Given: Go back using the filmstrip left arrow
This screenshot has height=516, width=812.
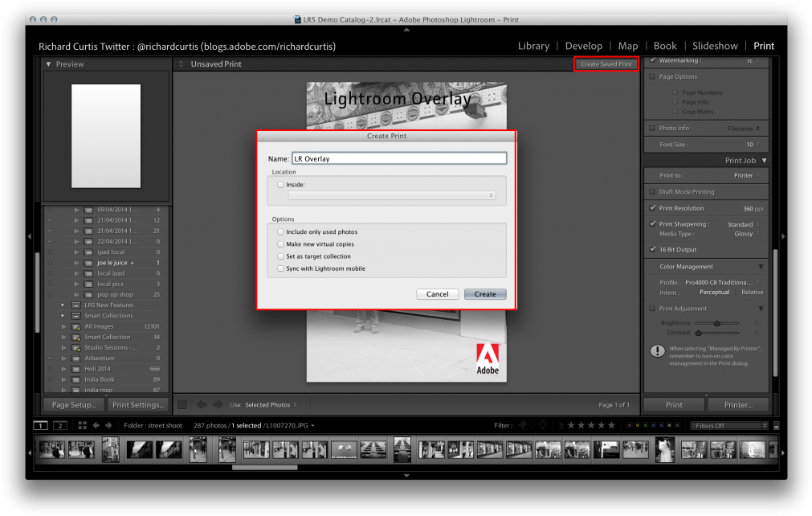Looking at the screenshot, I should tap(96, 425).
